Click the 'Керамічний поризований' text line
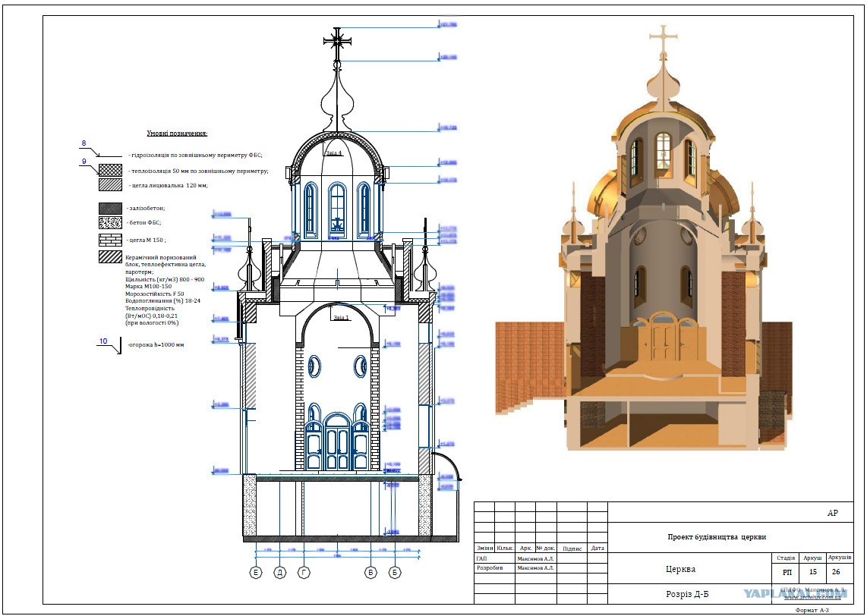Viewport: 867px width, 616px height. tap(161, 257)
